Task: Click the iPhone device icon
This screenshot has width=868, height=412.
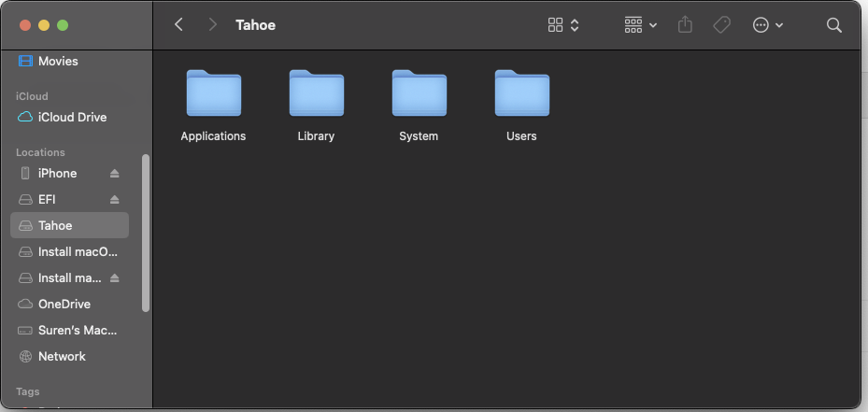Action: pos(25,174)
